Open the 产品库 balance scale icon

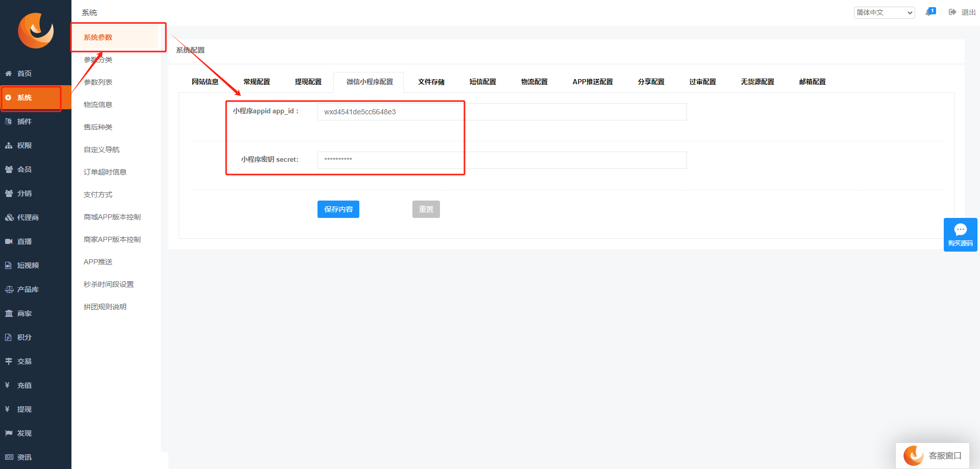click(9, 289)
